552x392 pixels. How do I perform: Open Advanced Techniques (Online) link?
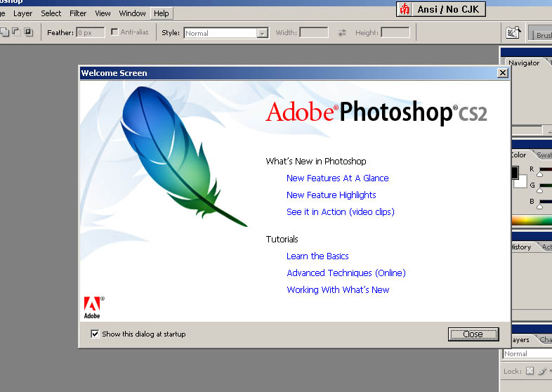346,273
